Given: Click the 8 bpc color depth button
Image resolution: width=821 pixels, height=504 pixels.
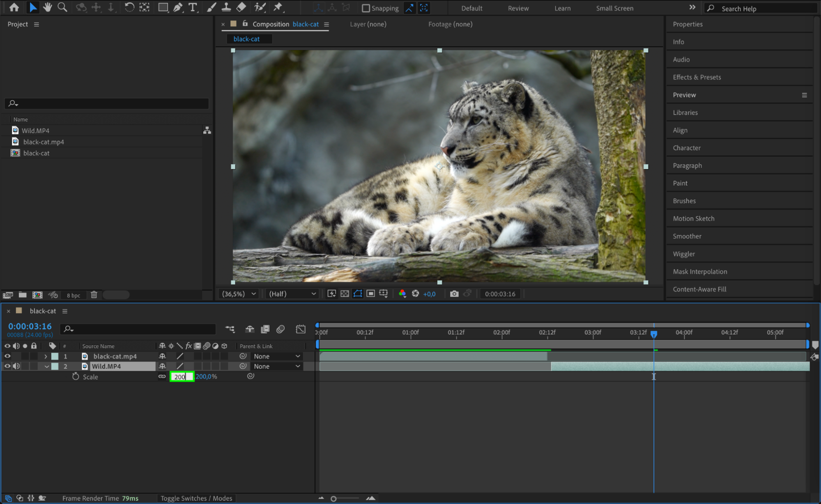Looking at the screenshot, I should pyautogui.click(x=74, y=295).
